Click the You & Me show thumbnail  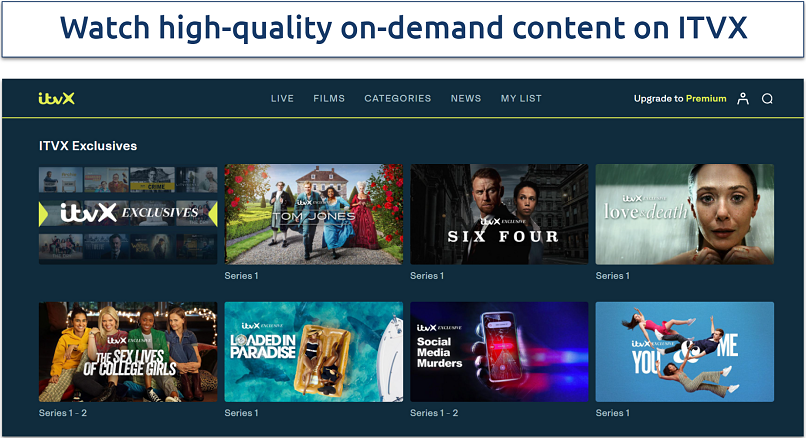click(684, 352)
